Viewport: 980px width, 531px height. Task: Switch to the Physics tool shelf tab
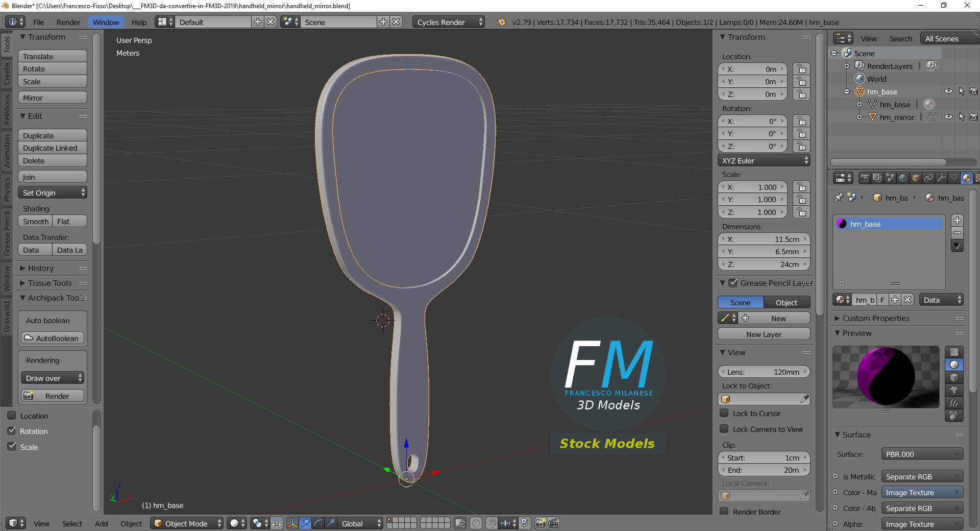tap(7, 189)
